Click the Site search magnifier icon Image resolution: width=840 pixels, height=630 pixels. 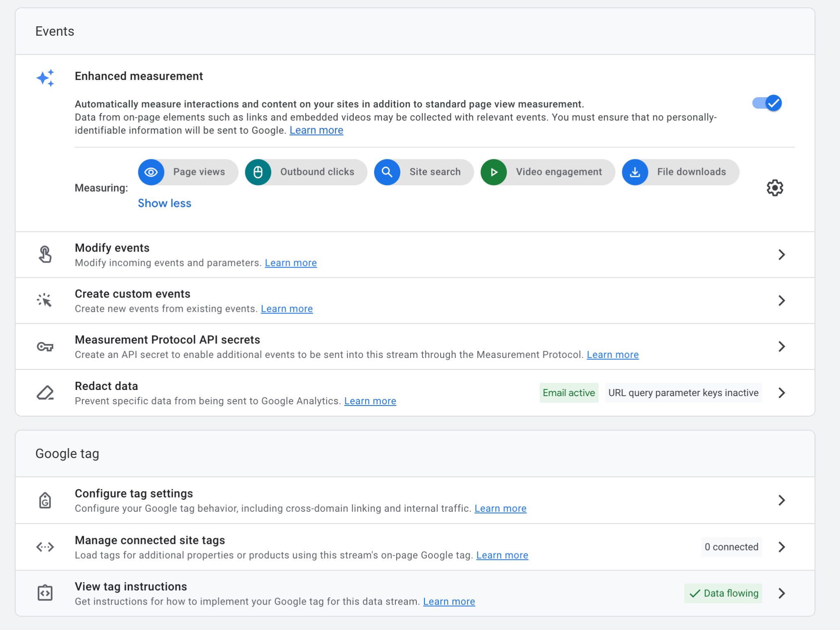[x=387, y=172]
